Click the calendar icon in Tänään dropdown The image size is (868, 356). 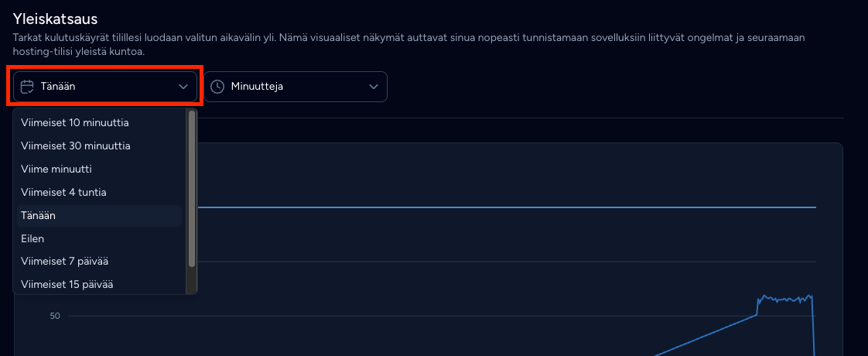point(27,87)
